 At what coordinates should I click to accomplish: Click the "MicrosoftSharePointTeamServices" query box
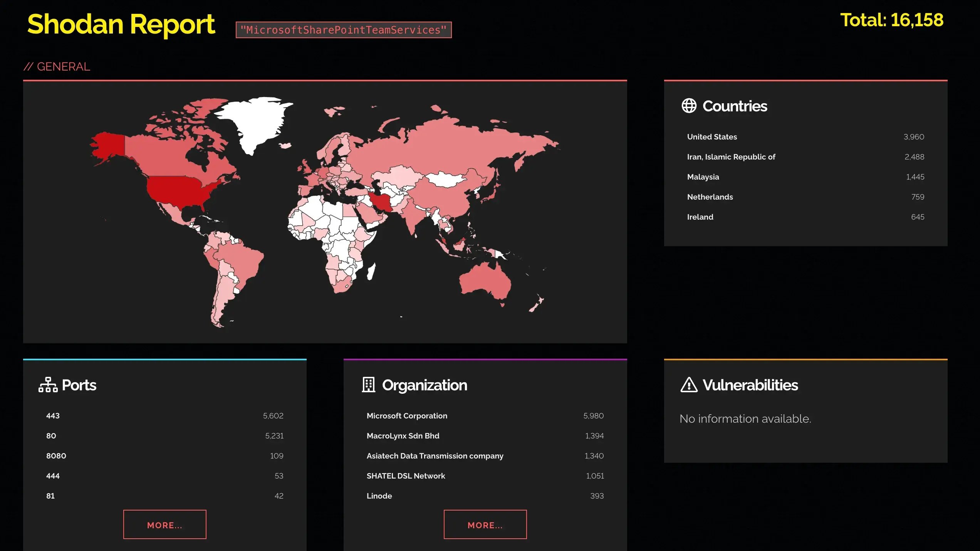pos(344,30)
